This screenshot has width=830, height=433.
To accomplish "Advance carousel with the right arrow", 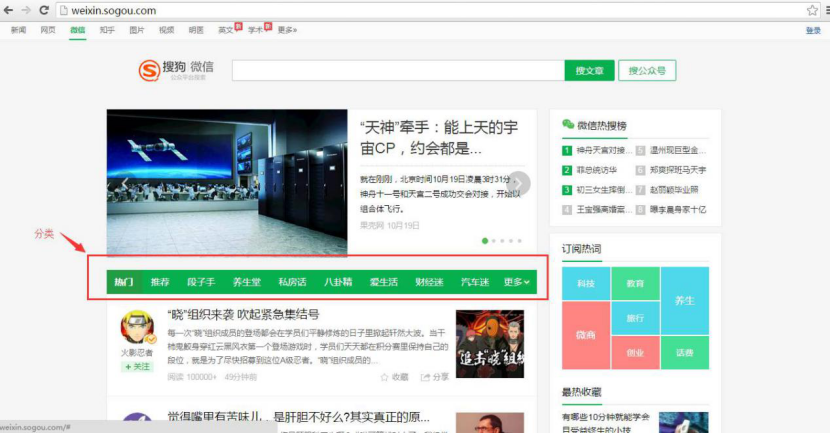I will [x=519, y=184].
